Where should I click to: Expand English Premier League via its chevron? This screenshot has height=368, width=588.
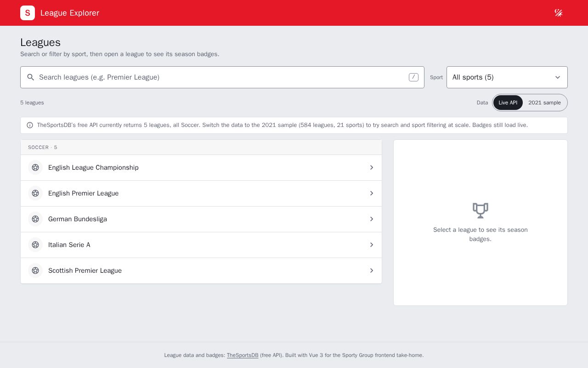(x=372, y=193)
